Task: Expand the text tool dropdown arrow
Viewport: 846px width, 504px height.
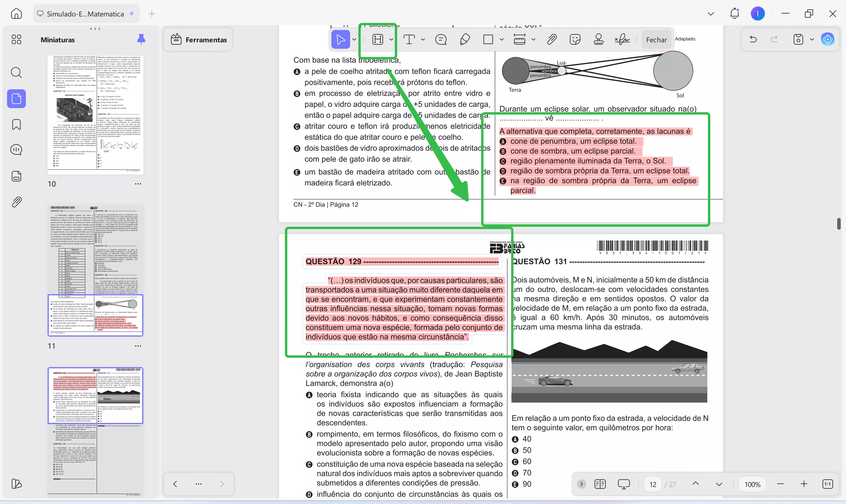Action: pos(423,39)
